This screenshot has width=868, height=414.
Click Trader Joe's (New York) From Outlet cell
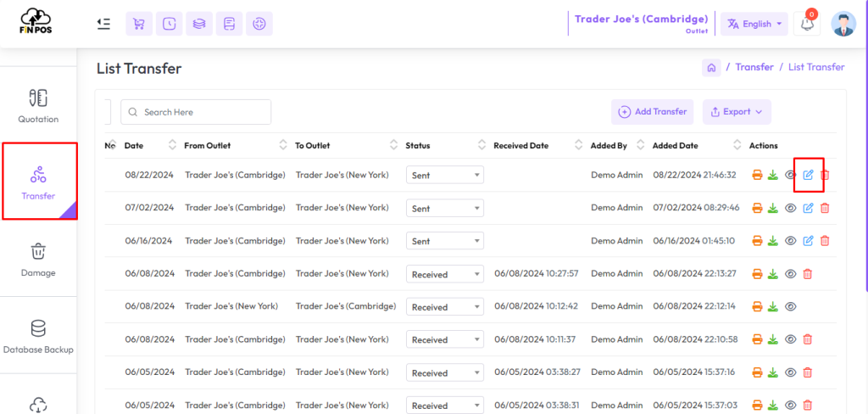(231, 306)
